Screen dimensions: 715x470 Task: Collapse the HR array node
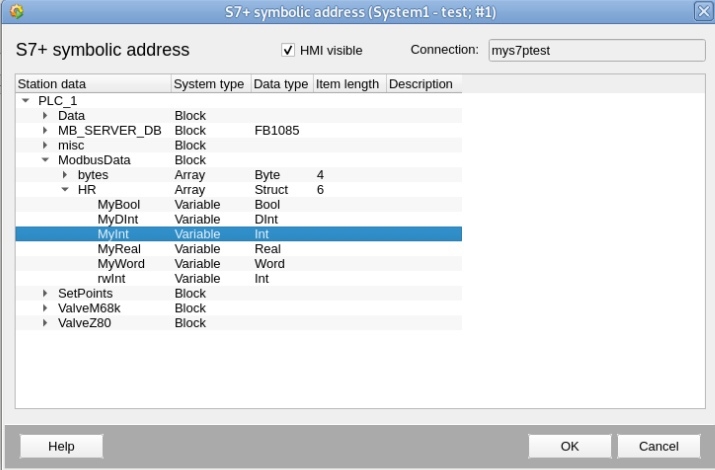pyautogui.click(x=65, y=189)
